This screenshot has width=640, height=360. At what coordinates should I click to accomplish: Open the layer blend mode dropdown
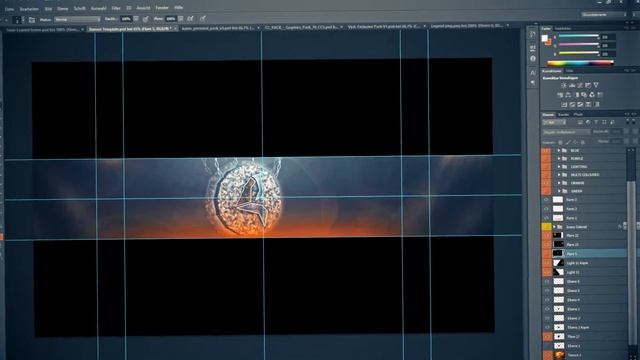tap(566, 132)
